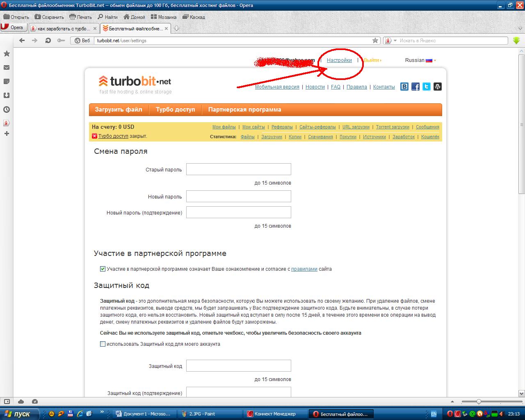Open the FAQ link
This screenshot has width=525, height=420.
click(x=336, y=87)
